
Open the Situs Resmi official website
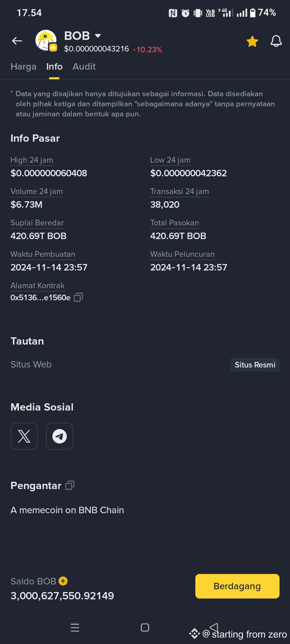[255, 365]
